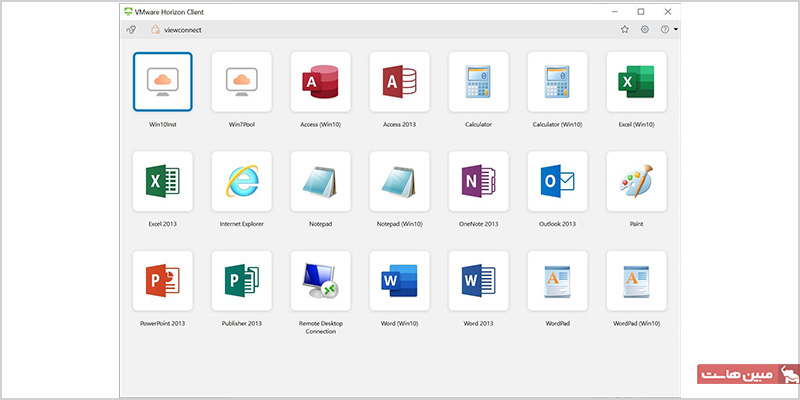Click the PowerPoint 2013 label text
800x400 pixels.
pyautogui.click(x=162, y=323)
